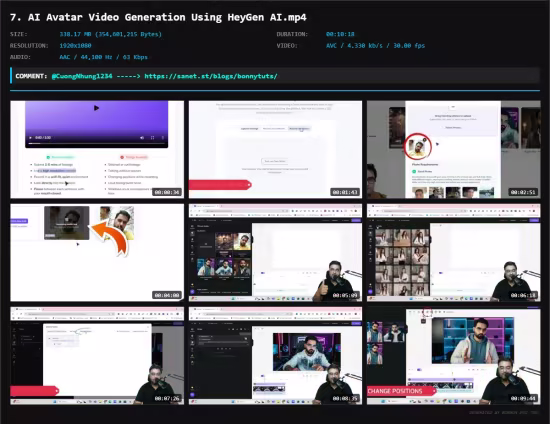
Task: Click the 'SIZE:' label
Action: click(x=19, y=34)
